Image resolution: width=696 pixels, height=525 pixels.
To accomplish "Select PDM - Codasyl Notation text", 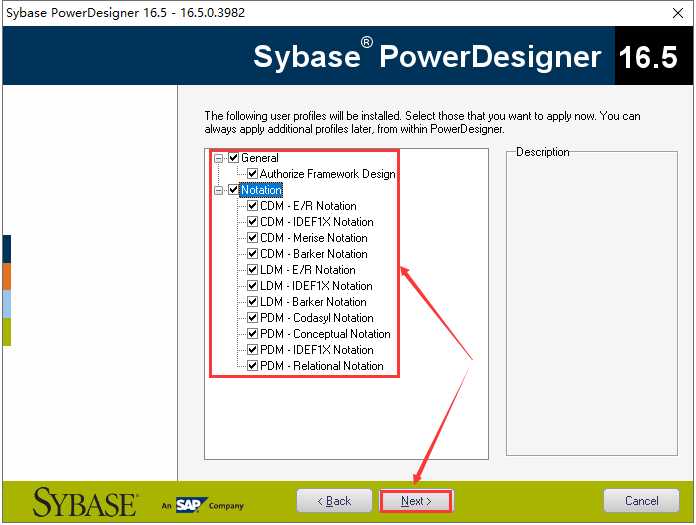I will click(x=317, y=318).
